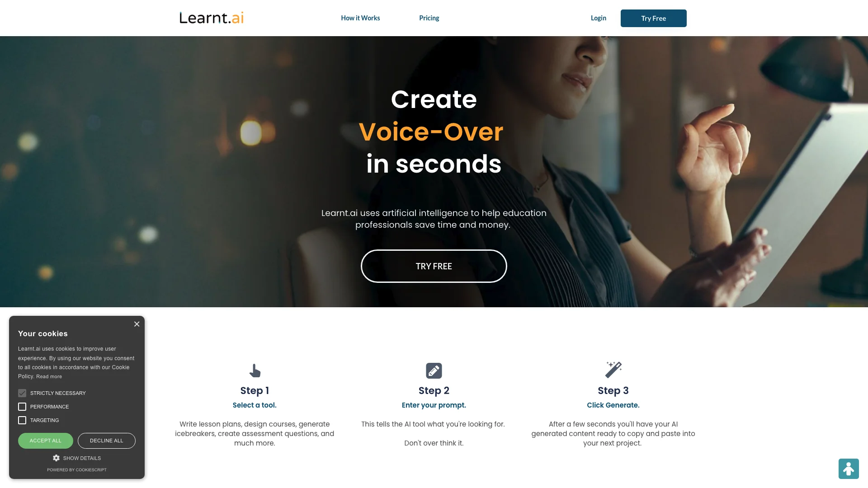The width and height of the screenshot is (868, 488).
Task: Click the Learnt.ai logo icon
Action: click(x=211, y=17)
